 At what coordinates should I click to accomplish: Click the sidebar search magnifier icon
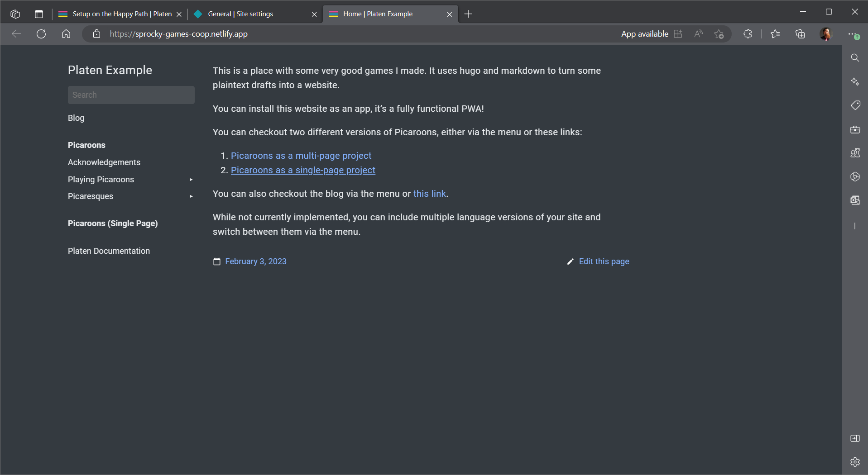pyautogui.click(x=855, y=58)
